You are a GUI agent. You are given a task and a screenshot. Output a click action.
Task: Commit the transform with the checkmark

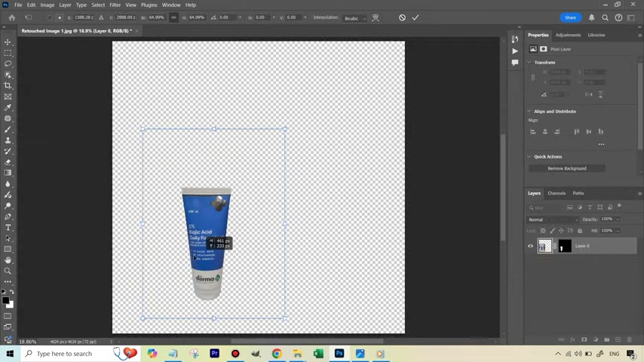pyautogui.click(x=416, y=17)
